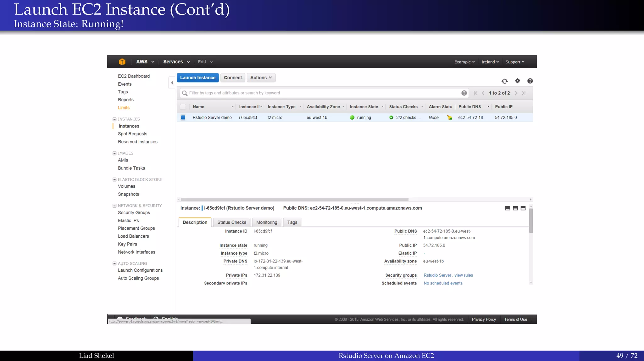Switch to the Tags tab in details pane
Viewport: 644px width, 361px height.
click(292, 222)
